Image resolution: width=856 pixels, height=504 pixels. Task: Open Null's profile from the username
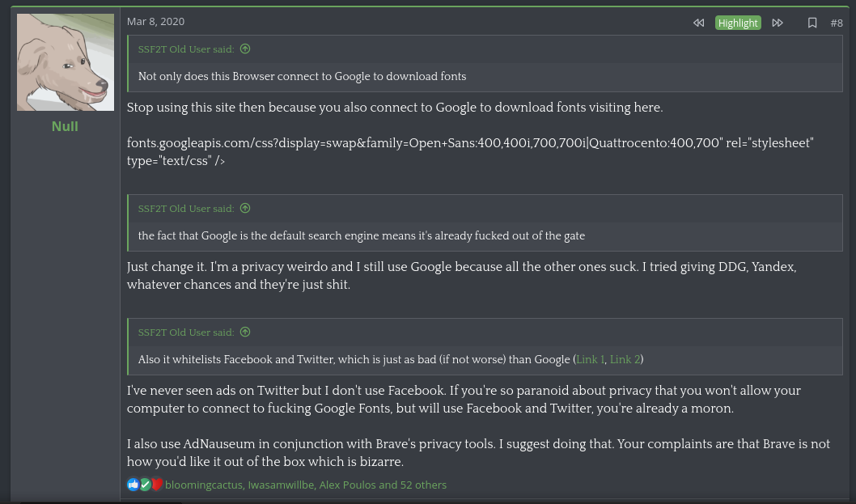coord(65,126)
